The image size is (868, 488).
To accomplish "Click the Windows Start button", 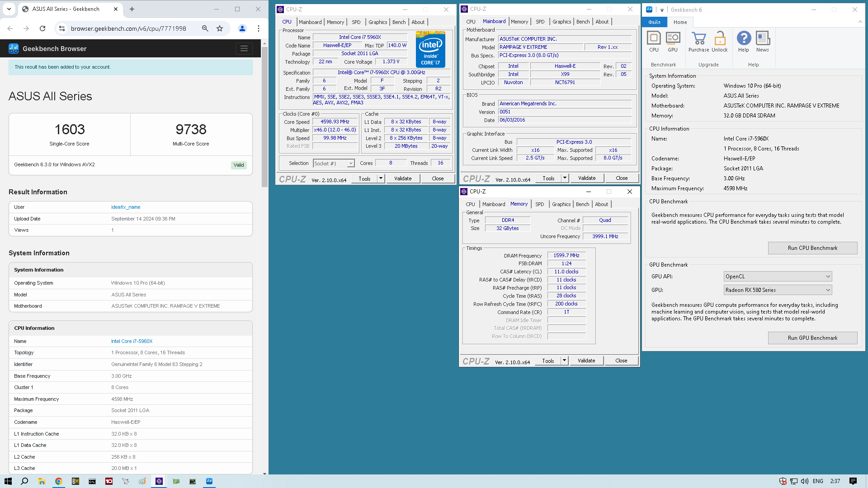I will click(x=8, y=481).
